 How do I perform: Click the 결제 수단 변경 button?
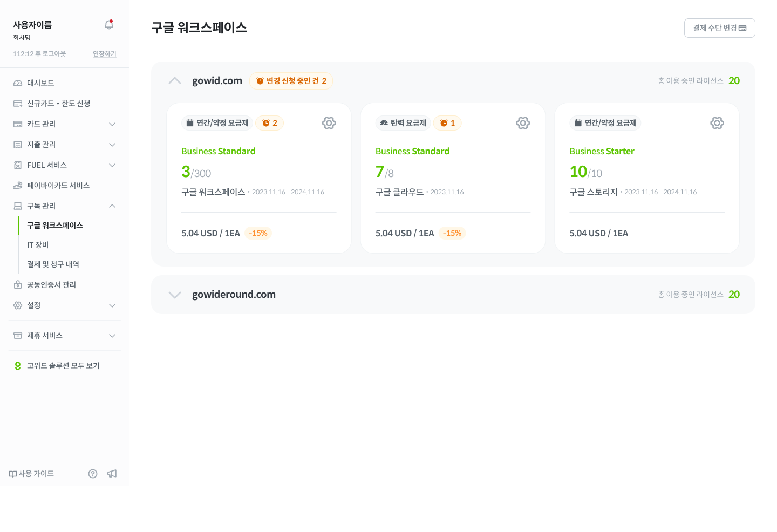point(720,28)
